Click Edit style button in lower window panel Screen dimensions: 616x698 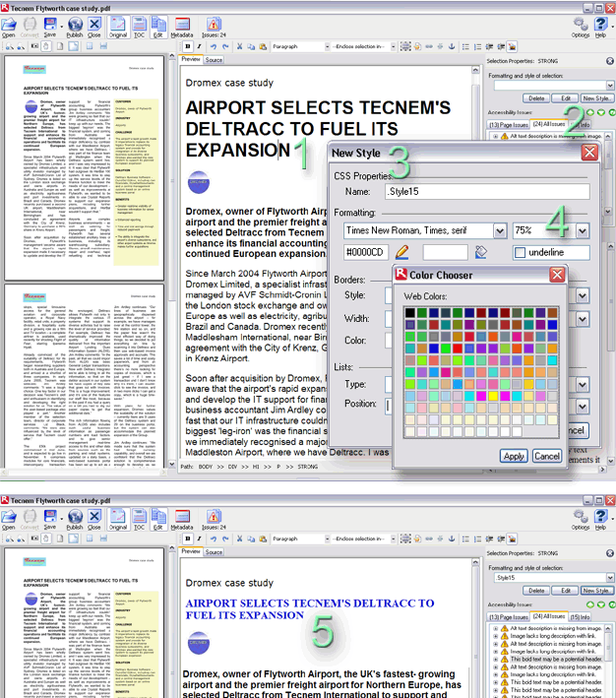pos(565,591)
